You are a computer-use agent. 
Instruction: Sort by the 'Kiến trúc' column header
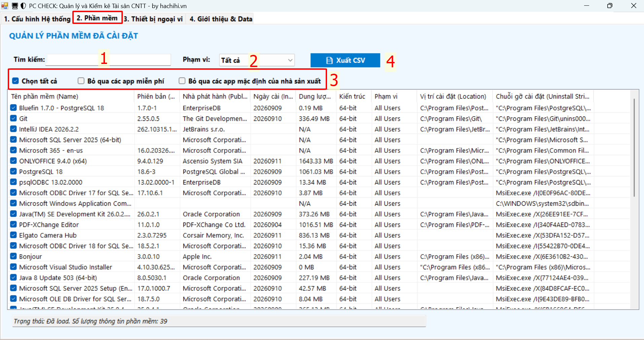pyautogui.click(x=354, y=97)
